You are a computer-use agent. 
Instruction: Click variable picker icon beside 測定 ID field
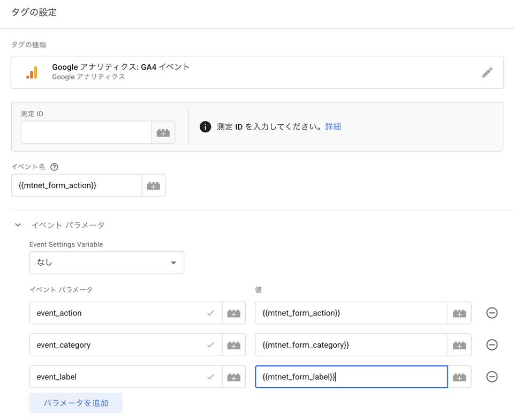[x=163, y=132]
